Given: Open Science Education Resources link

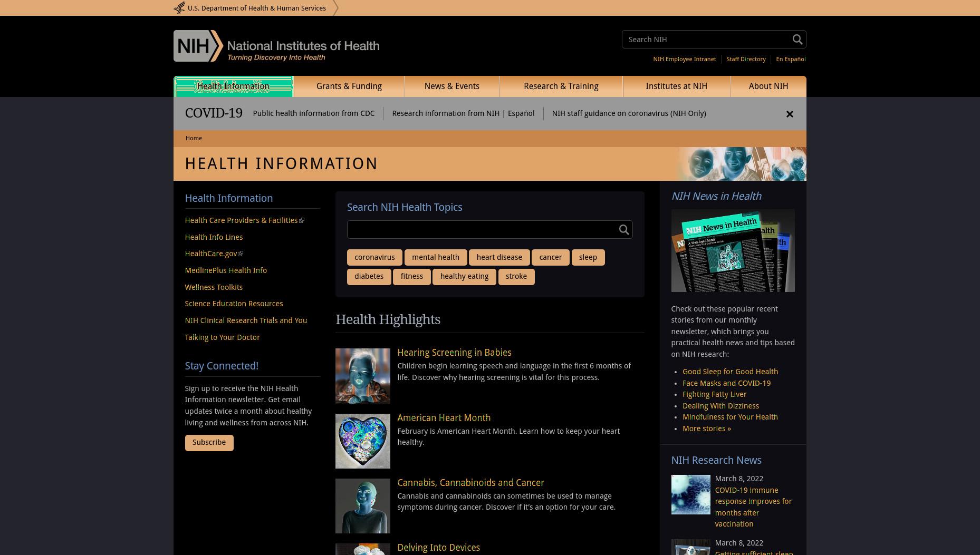Looking at the screenshot, I should [x=234, y=304].
